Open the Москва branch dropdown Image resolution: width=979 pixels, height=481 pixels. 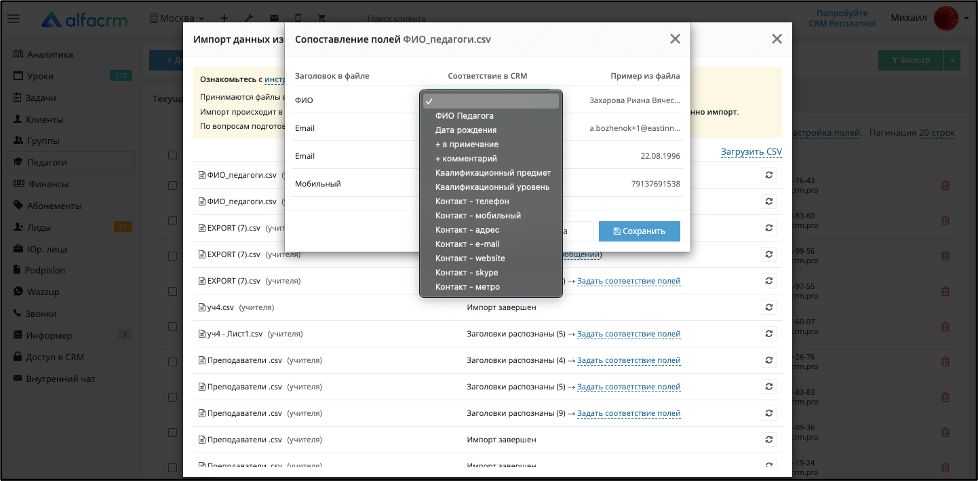(x=178, y=19)
